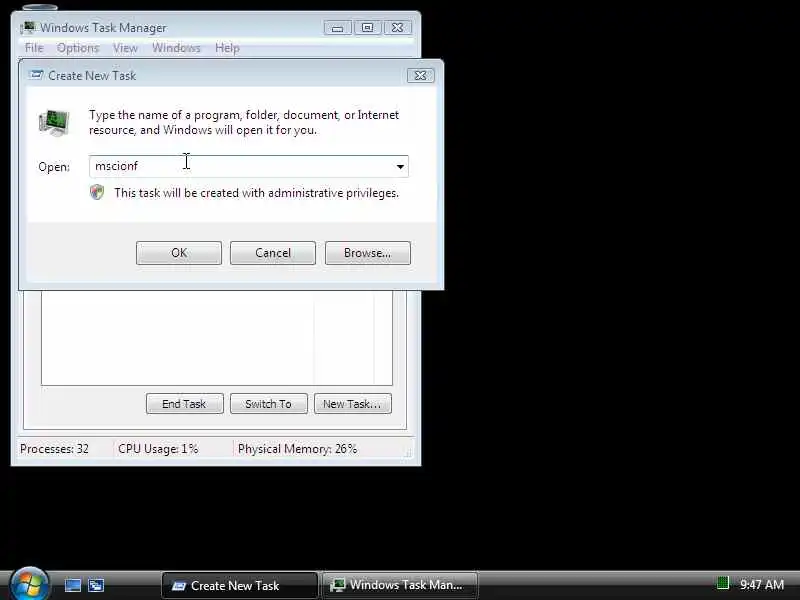This screenshot has height=600, width=800.
Task: Click the administrative privileges shield icon
Action: click(x=97, y=192)
